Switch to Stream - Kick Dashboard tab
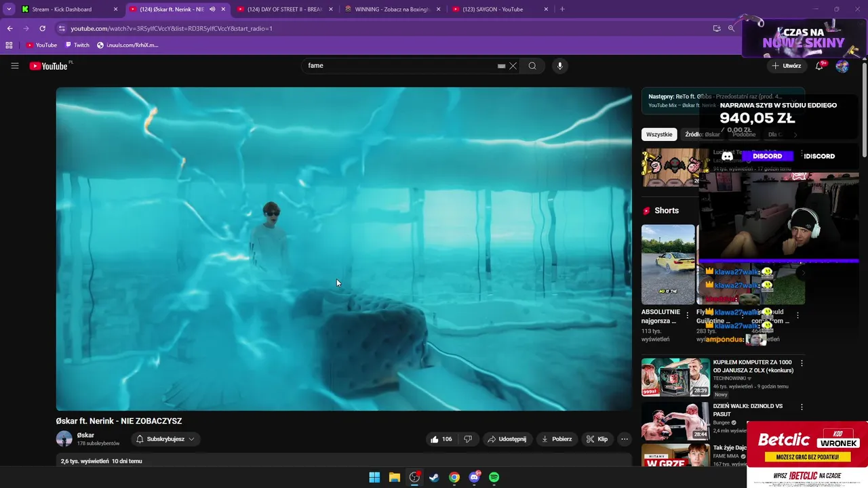 click(68, 9)
